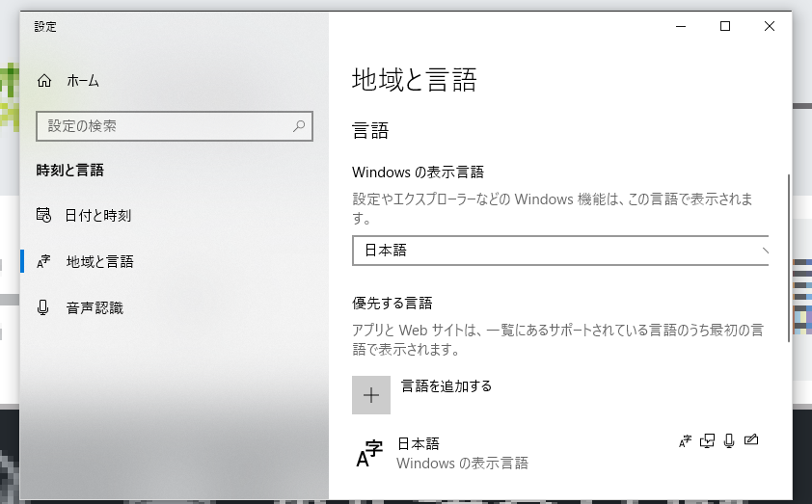The height and width of the screenshot is (504, 812).
Task: Click the Windows の表示言語 heading
Action: coord(418,172)
